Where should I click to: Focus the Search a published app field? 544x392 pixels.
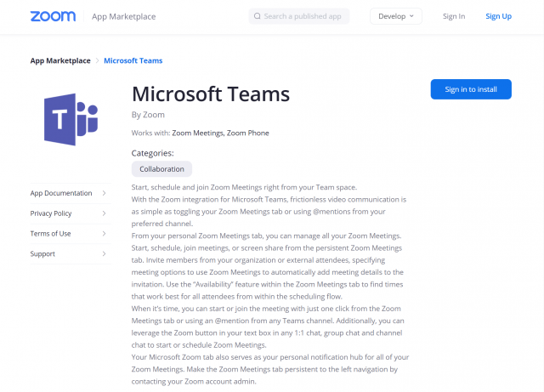[298, 16]
